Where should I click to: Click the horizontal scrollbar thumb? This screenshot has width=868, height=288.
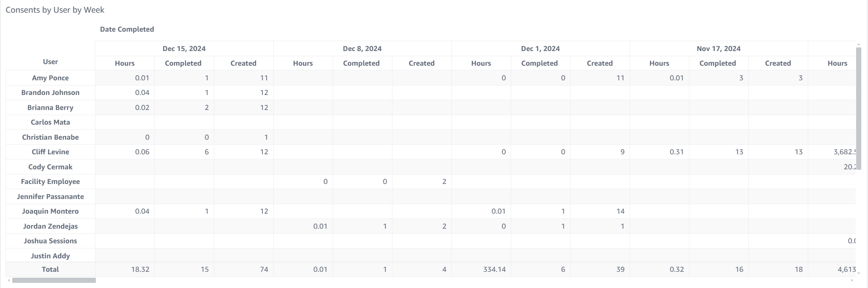point(54,280)
